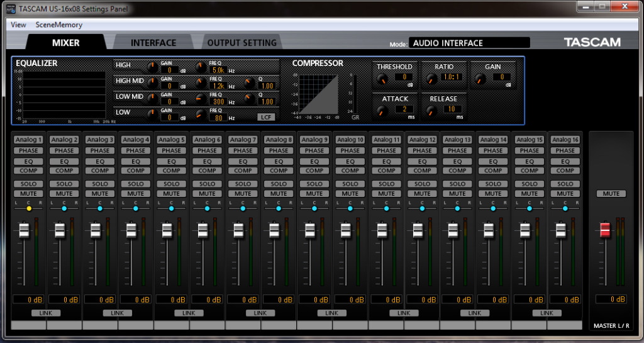
Task: Mute the Analog 13 channel
Action: pyautogui.click(x=458, y=193)
